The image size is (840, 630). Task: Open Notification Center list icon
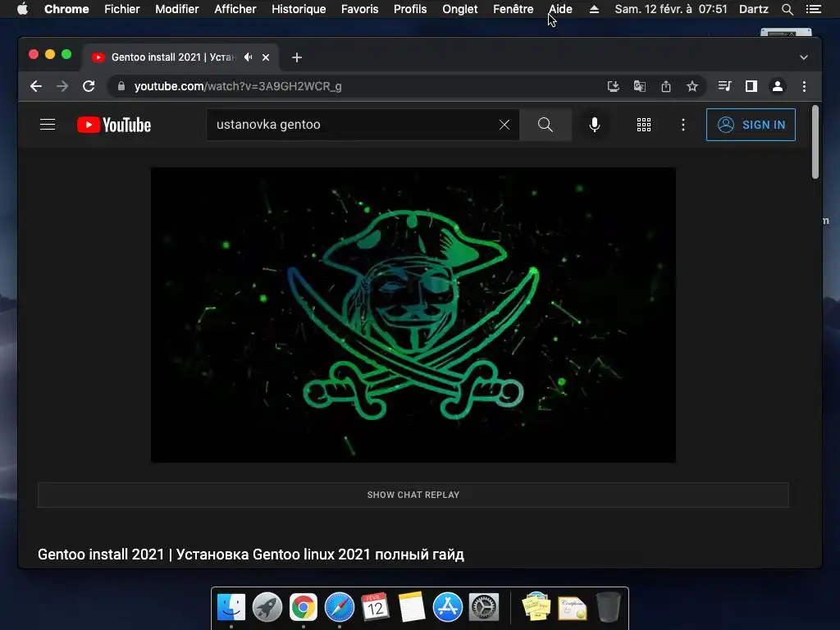tap(813, 9)
